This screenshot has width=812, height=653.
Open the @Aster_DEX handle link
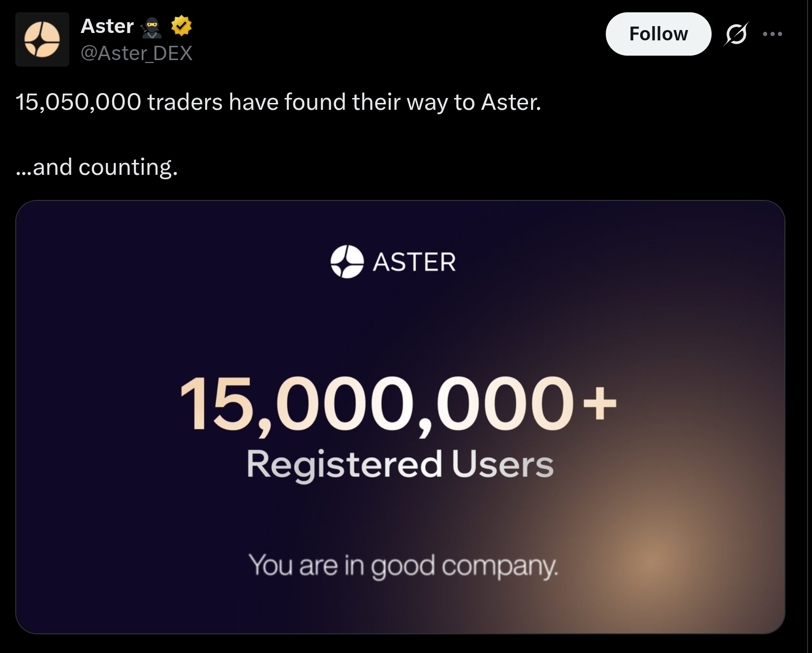136,53
